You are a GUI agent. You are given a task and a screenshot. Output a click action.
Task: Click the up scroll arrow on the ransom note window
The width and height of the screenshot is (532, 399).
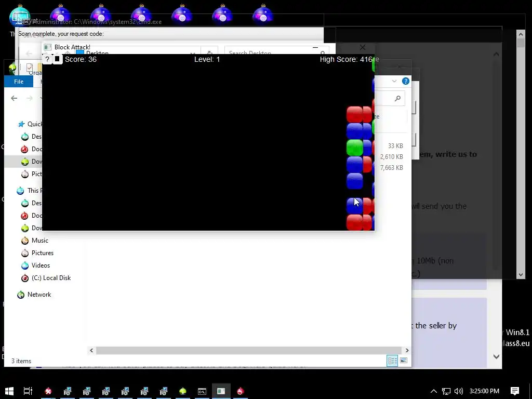pyautogui.click(x=496, y=54)
